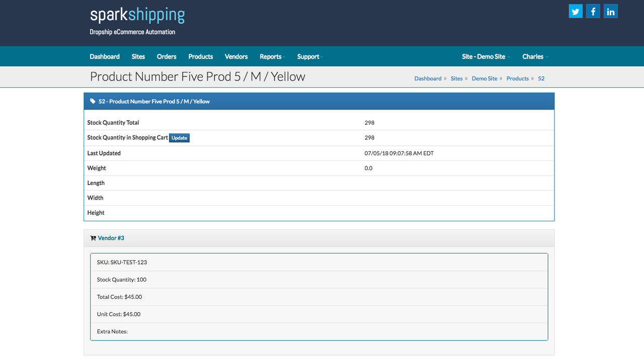Image resolution: width=644 pixels, height=362 pixels.
Task: Click the sparkshipping logo
Action: 137,15
